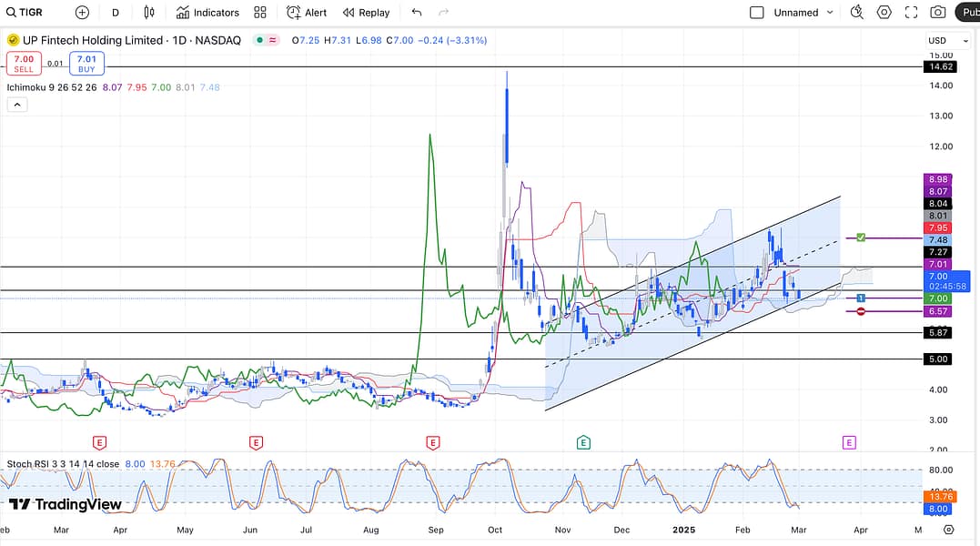
Task: Expand the Unnamed layout dropdown
Action: (x=829, y=13)
